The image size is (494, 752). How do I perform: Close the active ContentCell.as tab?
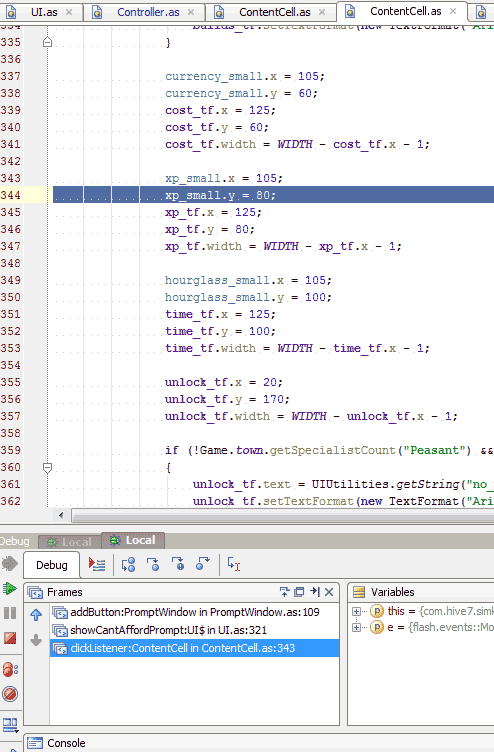pos(453,11)
